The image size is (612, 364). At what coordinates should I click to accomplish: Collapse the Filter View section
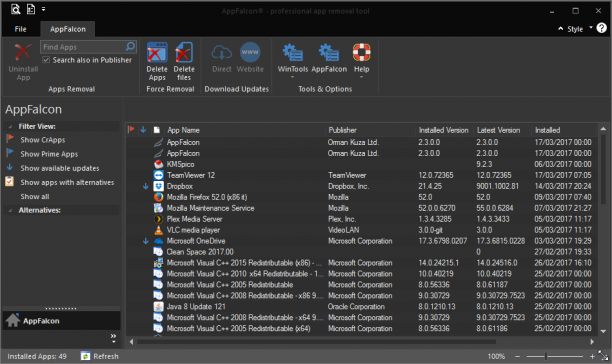click(10, 126)
